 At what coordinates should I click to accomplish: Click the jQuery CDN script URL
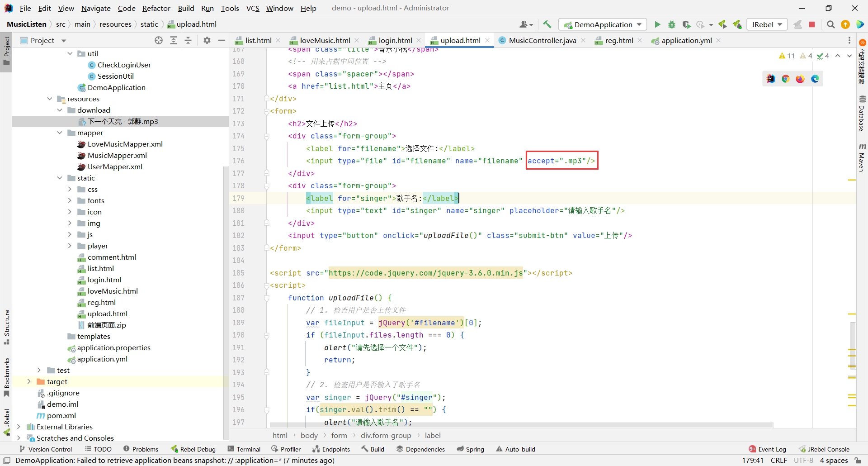tap(425, 273)
